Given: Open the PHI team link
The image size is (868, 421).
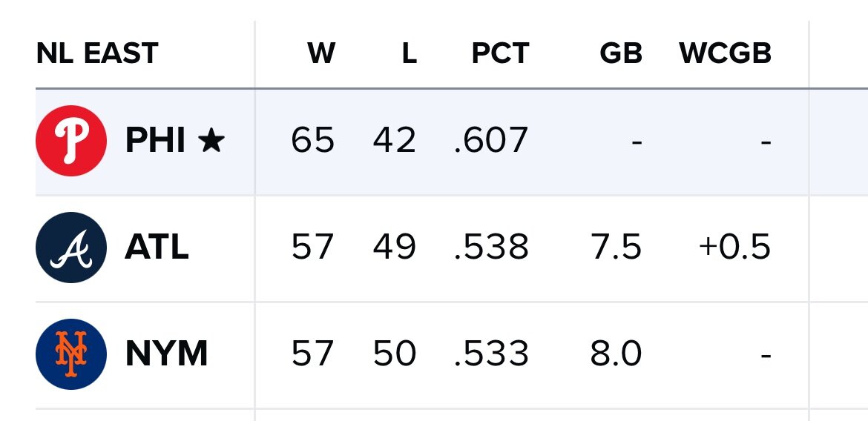Looking at the screenshot, I should tap(155, 141).
